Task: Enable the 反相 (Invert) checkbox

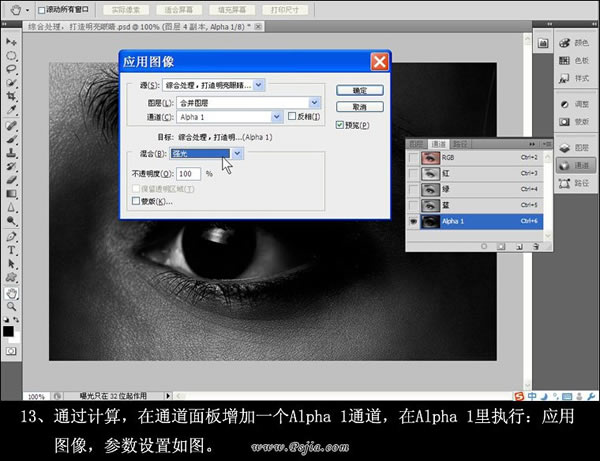Action: [x=292, y=116]
